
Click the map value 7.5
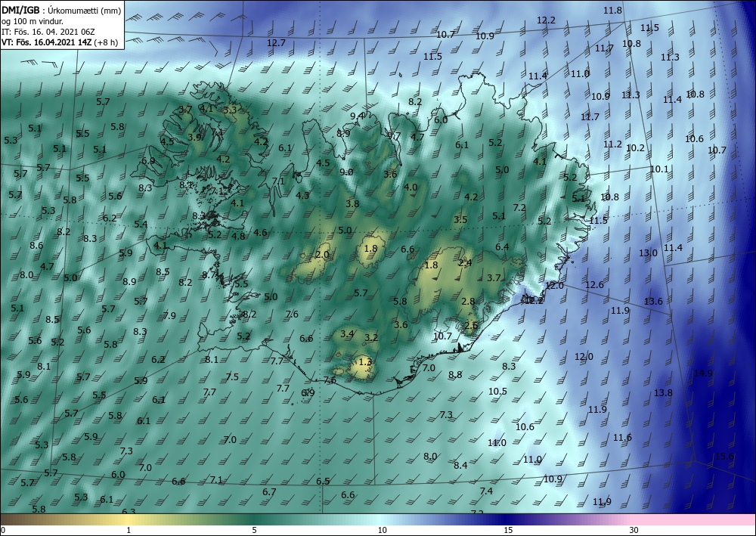232,376
